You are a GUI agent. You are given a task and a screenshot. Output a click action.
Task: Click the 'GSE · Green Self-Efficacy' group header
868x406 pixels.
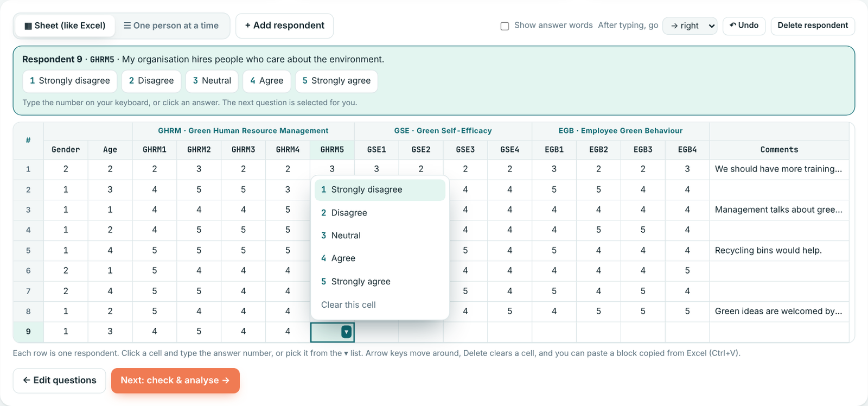443,131
